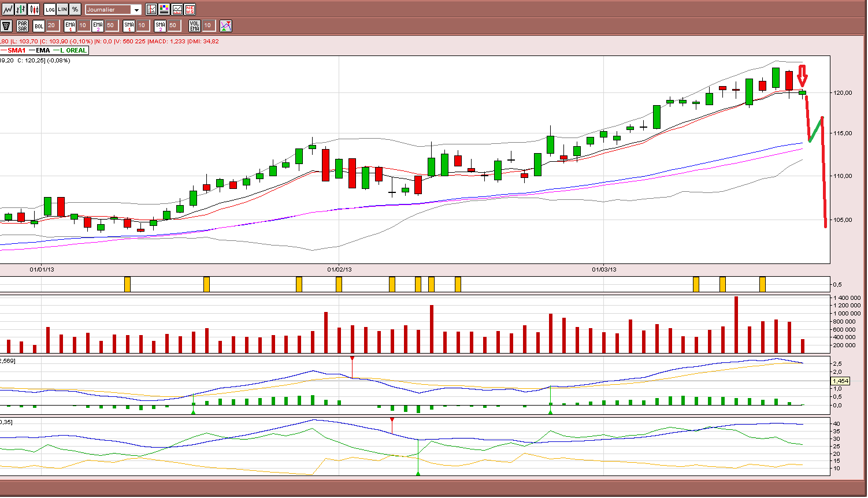The width and height of the screenshot is (868, 498).
Task: Edit the EMA 1 period field
Action: [84, 25]
